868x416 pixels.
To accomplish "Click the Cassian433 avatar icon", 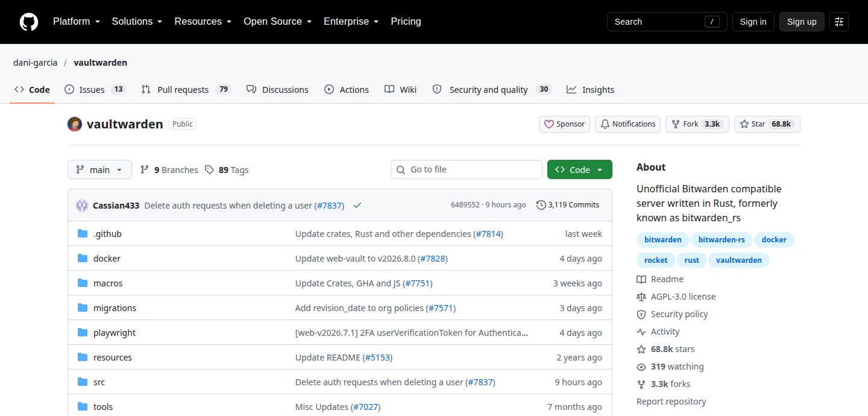I will pyautogui.click(x=82, y=205).
